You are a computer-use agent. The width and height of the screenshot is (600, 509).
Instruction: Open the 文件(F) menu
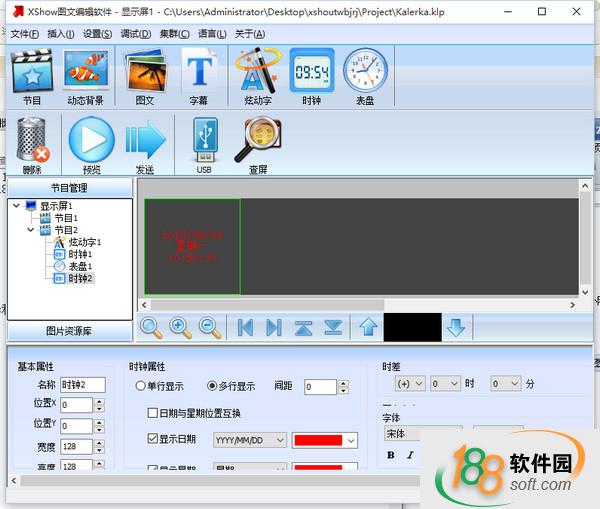click(24, 34)
